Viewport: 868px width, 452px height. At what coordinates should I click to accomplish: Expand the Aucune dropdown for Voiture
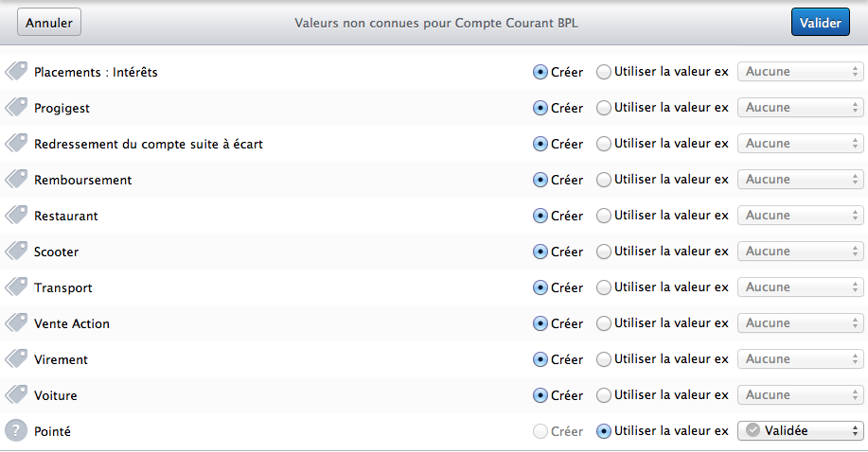click(801, 395)
